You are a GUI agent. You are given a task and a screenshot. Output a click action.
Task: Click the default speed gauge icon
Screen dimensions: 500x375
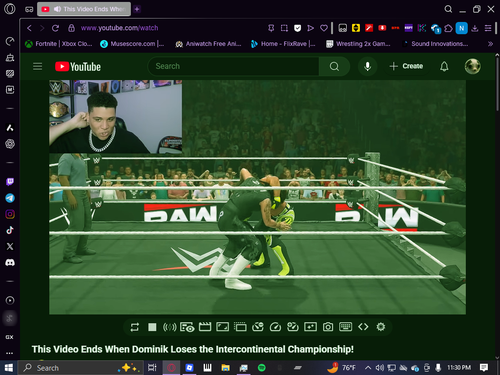point(275,327)
